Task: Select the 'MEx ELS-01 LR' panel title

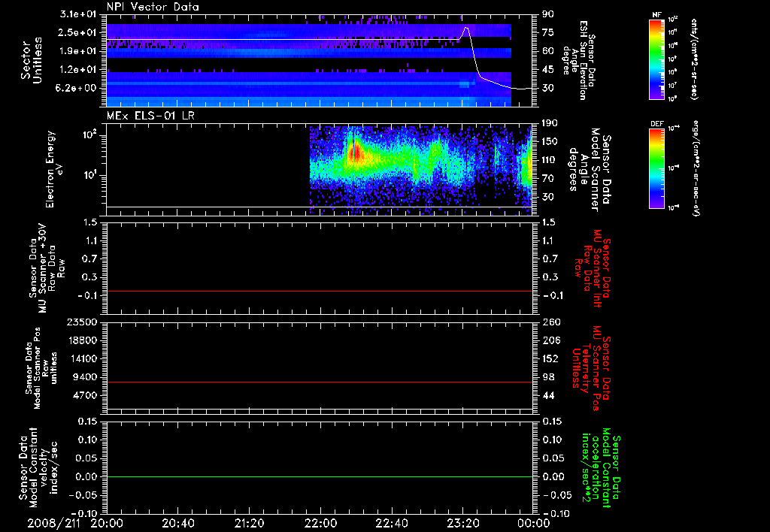Action: coord(150,116)
